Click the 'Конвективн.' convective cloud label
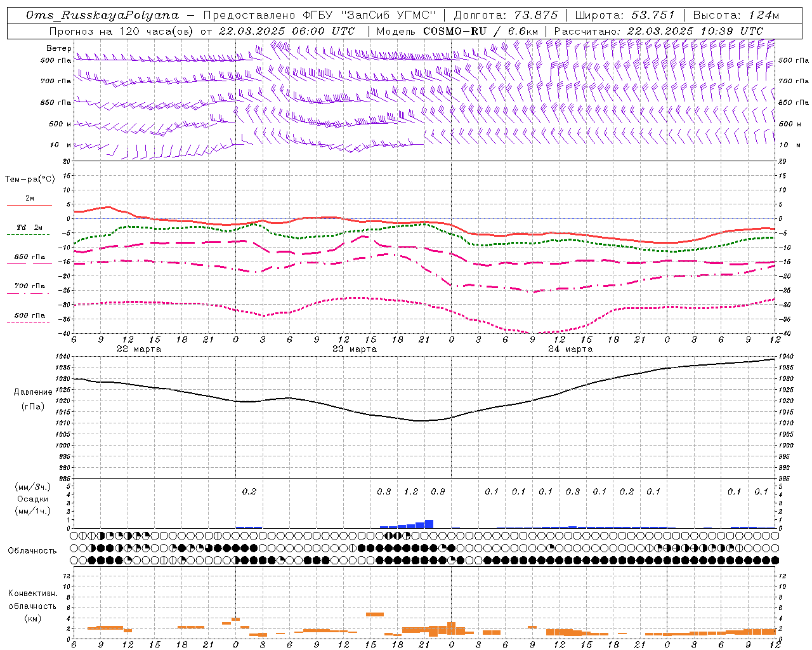This screenshot has width=812, height=650. click(x=32, y=594)
